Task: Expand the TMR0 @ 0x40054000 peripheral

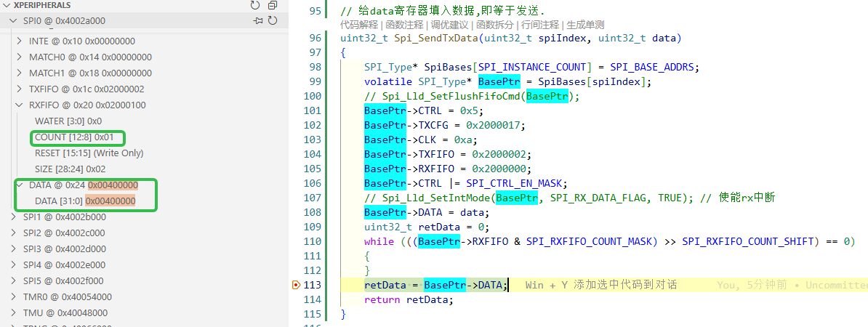Action: [15, 297]
